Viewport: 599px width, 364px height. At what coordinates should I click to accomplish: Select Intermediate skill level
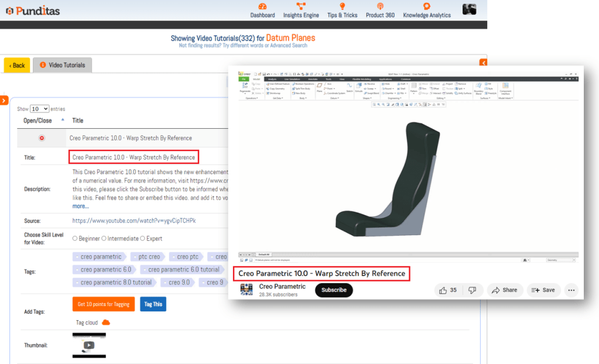tap(104, 239)
